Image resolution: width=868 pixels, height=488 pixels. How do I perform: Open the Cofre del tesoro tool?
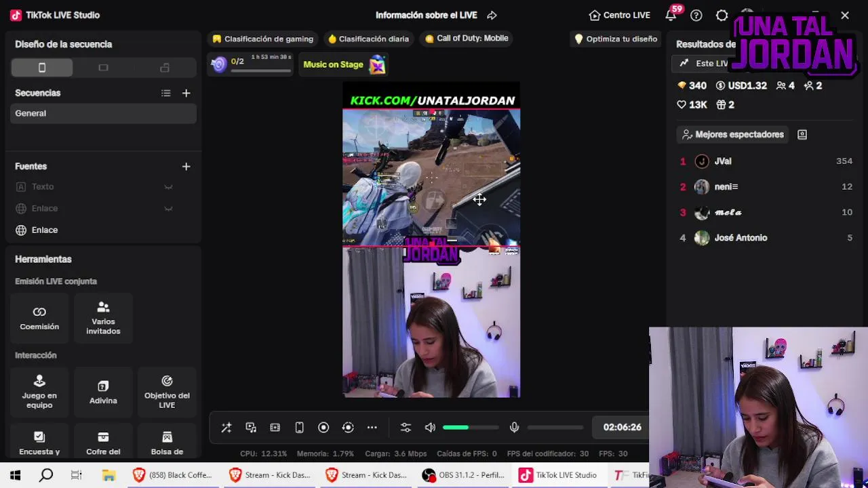tap(103, 443)
